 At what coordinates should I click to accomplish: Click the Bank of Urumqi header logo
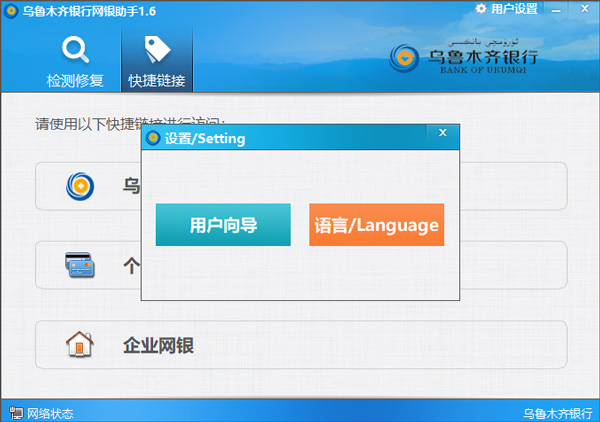tap(464, 57)
